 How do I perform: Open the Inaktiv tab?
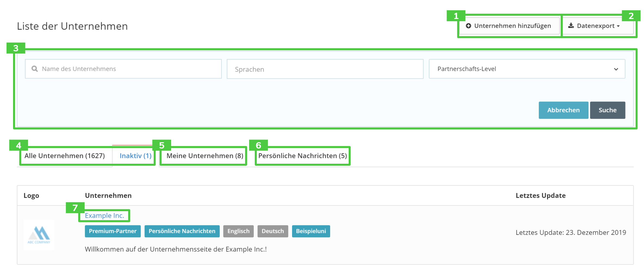pos(135,156)
